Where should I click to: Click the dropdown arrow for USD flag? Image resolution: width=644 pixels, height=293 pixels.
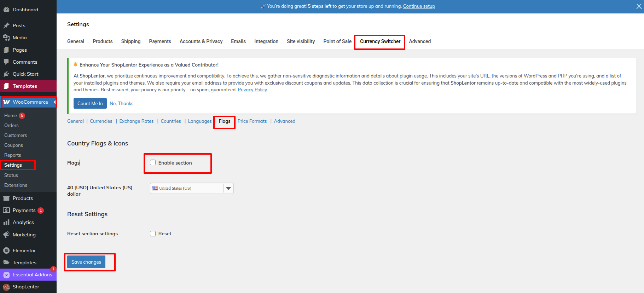[228, 188]
